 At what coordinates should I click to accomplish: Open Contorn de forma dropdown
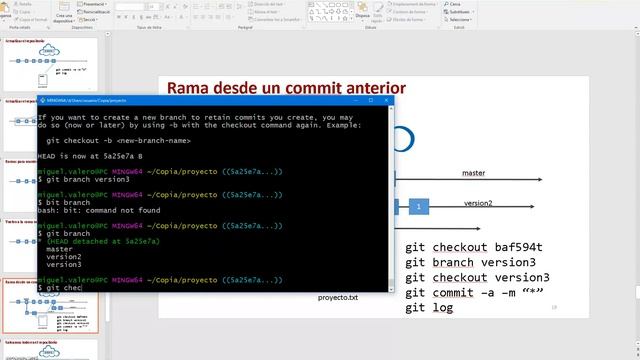point(407,12)
